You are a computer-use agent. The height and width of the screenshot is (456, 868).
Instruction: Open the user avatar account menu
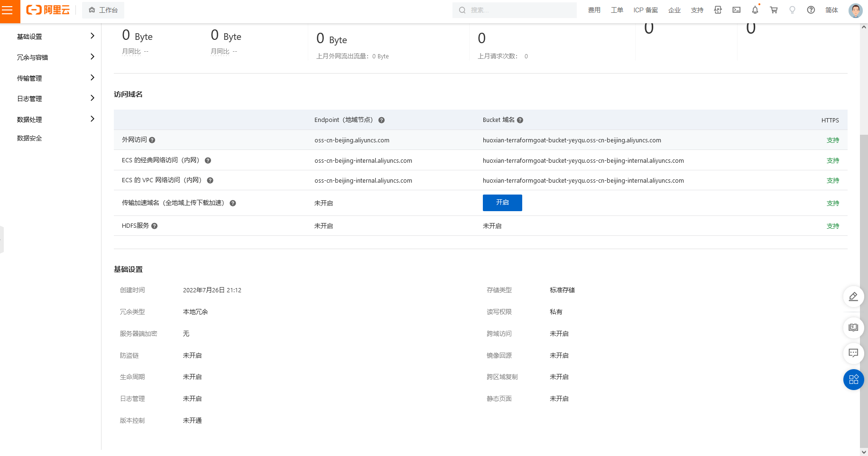point(855,10)
